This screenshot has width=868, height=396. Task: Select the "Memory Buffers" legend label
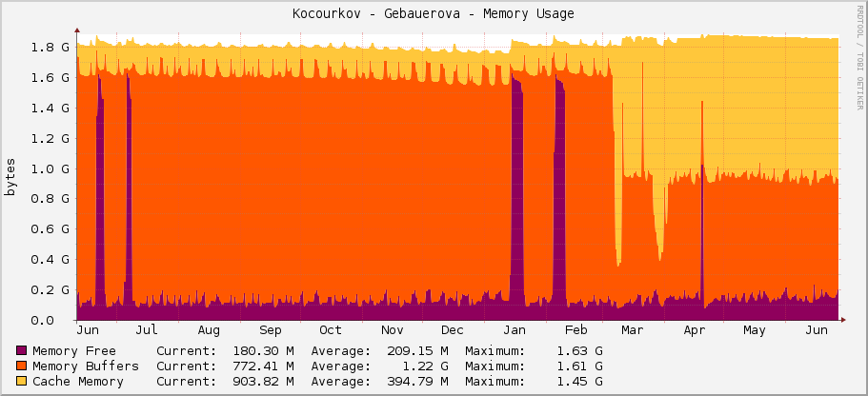pos(86,366)
